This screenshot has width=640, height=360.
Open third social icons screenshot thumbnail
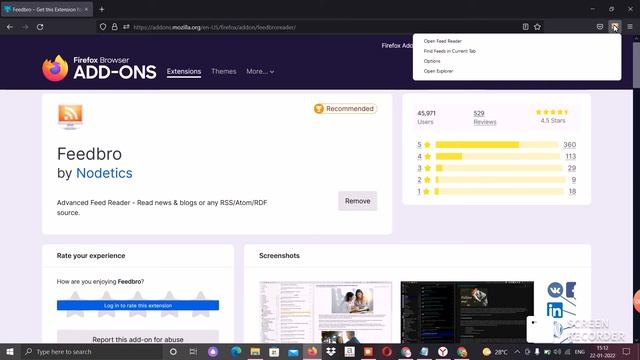562,312
